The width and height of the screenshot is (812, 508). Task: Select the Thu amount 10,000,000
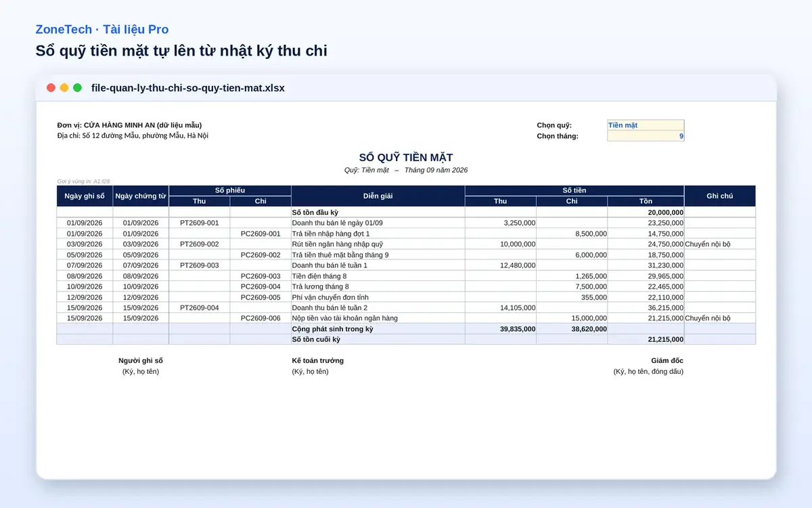(501, 244)
